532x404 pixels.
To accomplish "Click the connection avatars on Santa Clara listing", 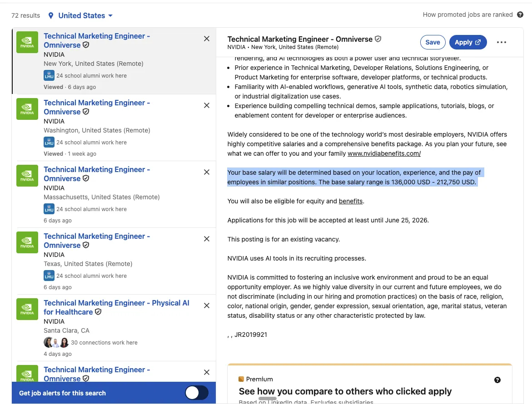I will [56, 342].
